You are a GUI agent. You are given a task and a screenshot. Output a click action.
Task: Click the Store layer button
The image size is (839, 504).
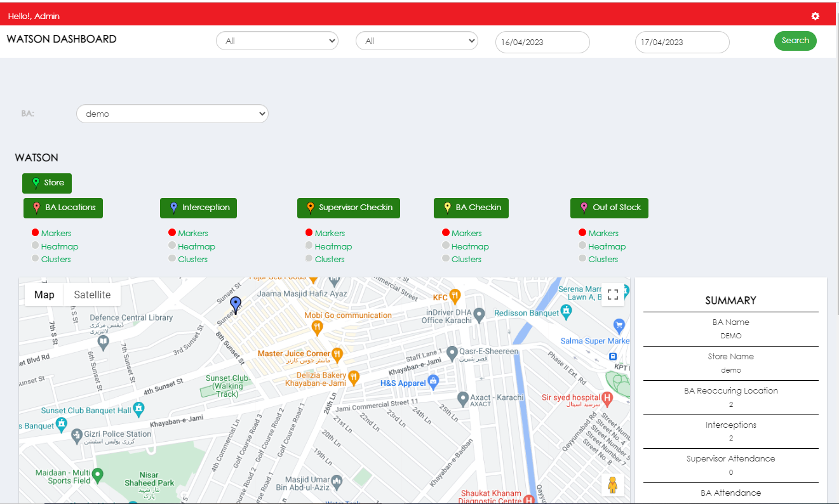pyautogui.click(x=47, y=183)
